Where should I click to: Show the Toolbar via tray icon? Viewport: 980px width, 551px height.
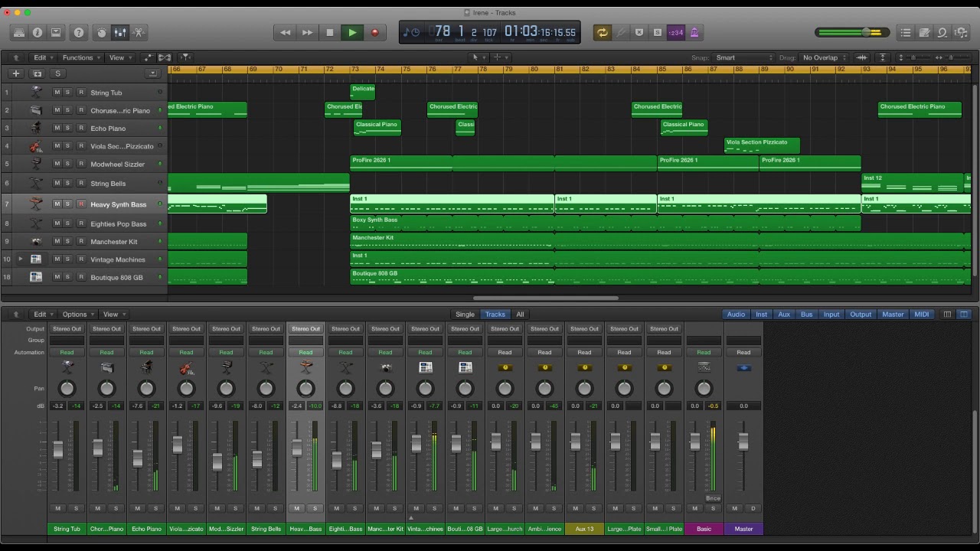(x=56, y=33)
